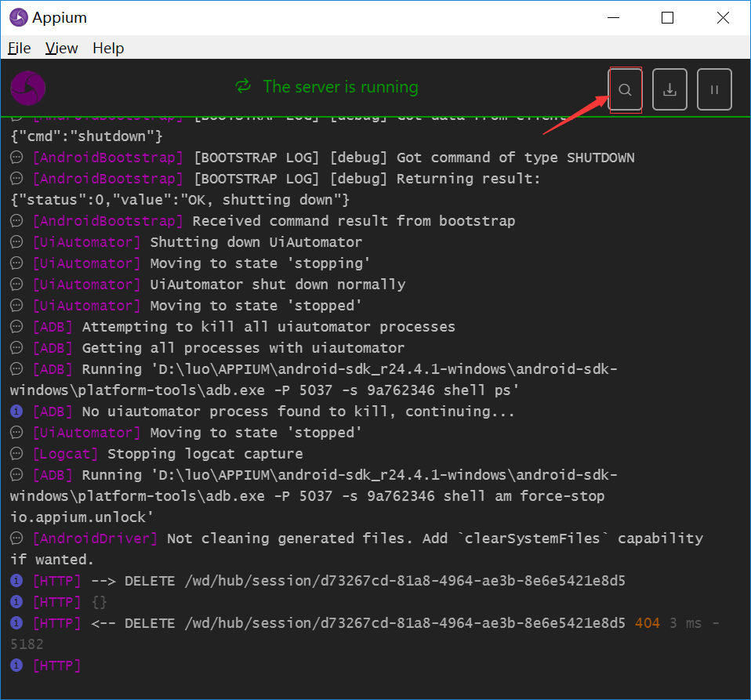Click debug icon beside 'Getting all processes with uiautomator'

coord(16,347)
